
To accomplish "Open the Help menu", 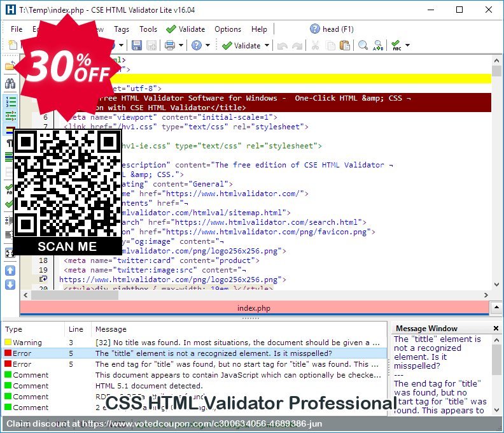I will click(259, 29).
